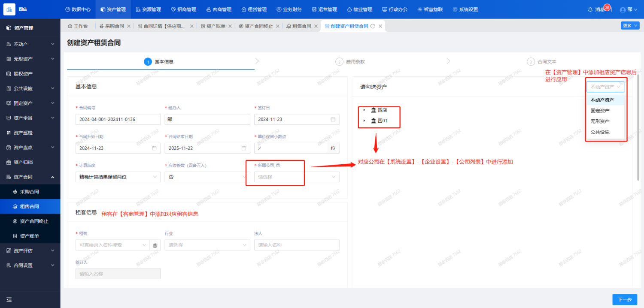The width and height of the screenshot is (644, 308).
Task: Expand 公共设施 in the sidebar
Action: pyautogui.click(x=30, y=88)
